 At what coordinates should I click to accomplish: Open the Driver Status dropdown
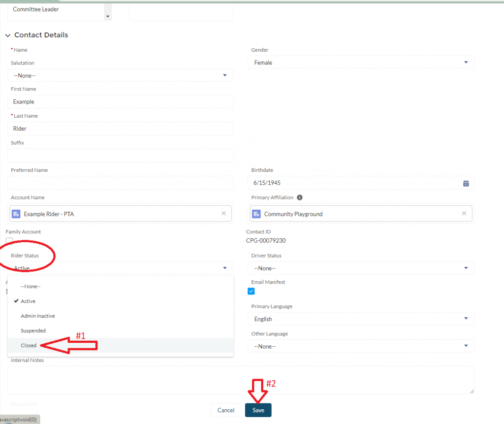pyautogui.click(x=361, y=268)
